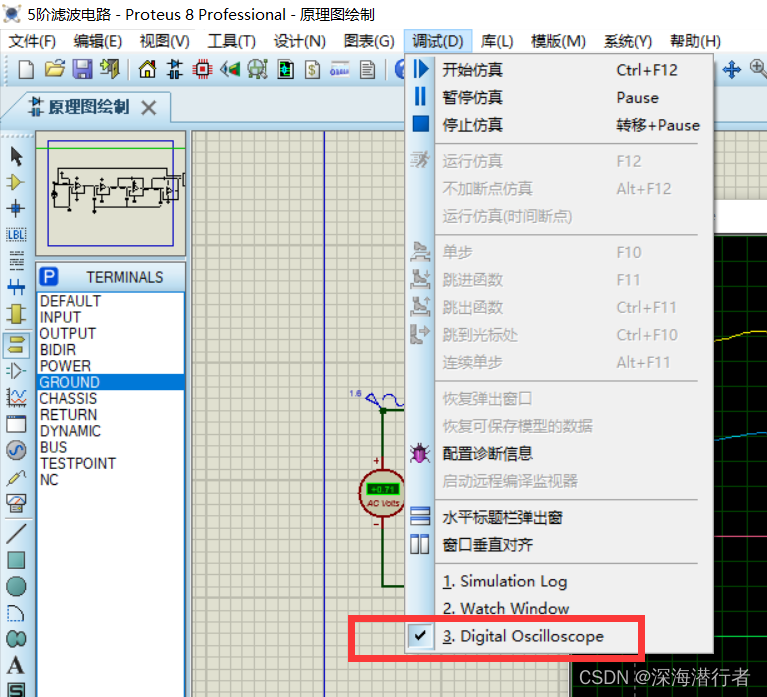The width and height of the screenshot is (767, 697).
Task: Open the Source Code toolbar icon
Action: click(339, 69)
